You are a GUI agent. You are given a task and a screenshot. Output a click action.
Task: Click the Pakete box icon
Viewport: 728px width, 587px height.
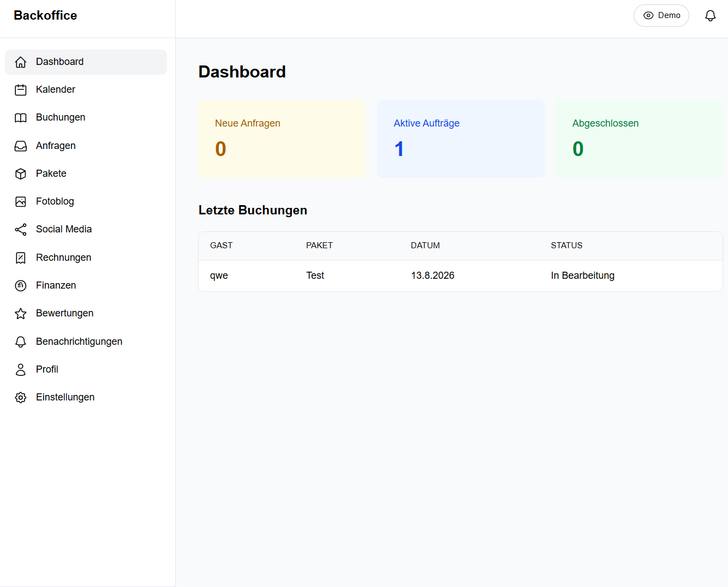click(21, 174)
